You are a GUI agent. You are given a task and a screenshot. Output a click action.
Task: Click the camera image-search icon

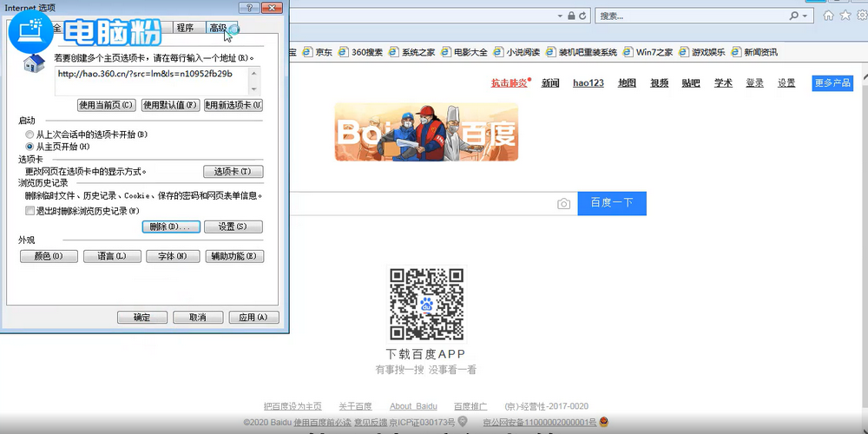563,204
